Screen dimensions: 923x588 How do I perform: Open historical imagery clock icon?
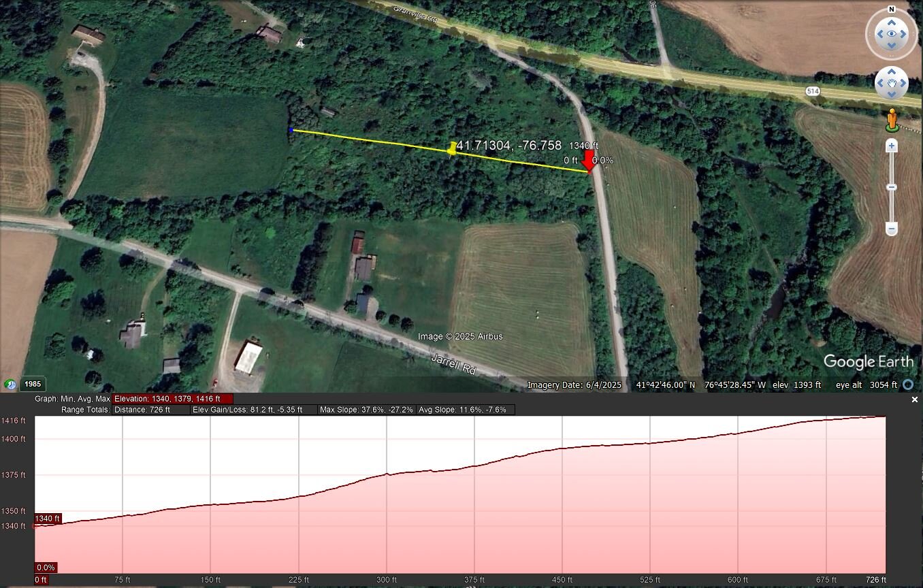click(10, 385)
